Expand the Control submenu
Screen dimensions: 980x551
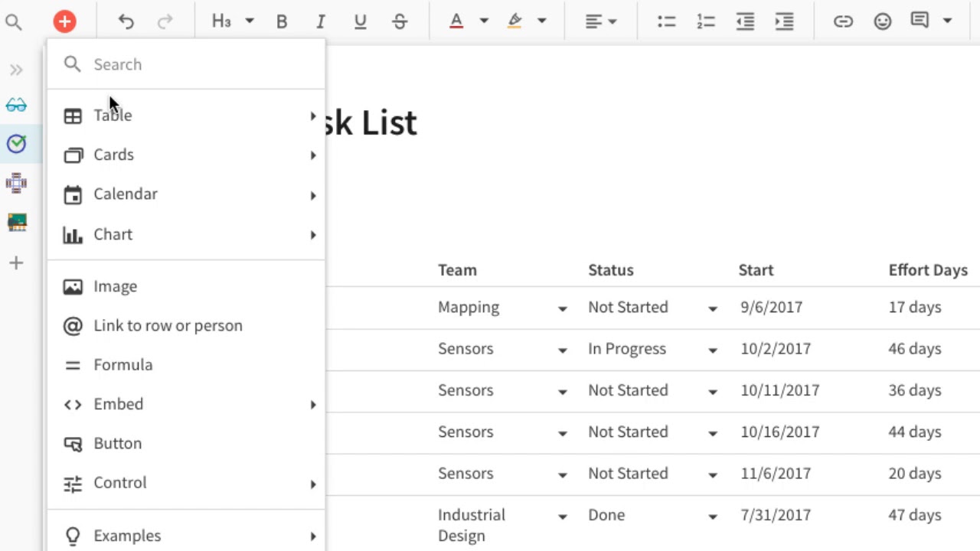(x=186, y=483)
